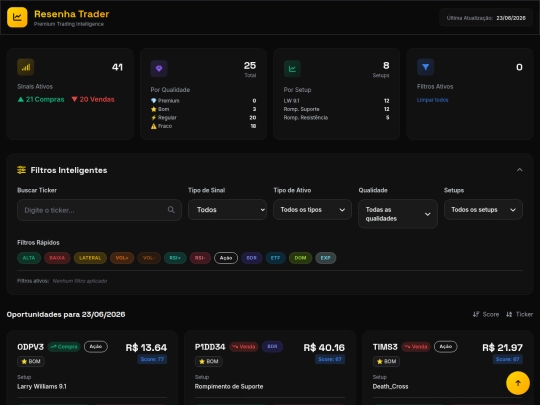Click the red Vendas triangle icon
540x405 pixels.
click(74, 99)
